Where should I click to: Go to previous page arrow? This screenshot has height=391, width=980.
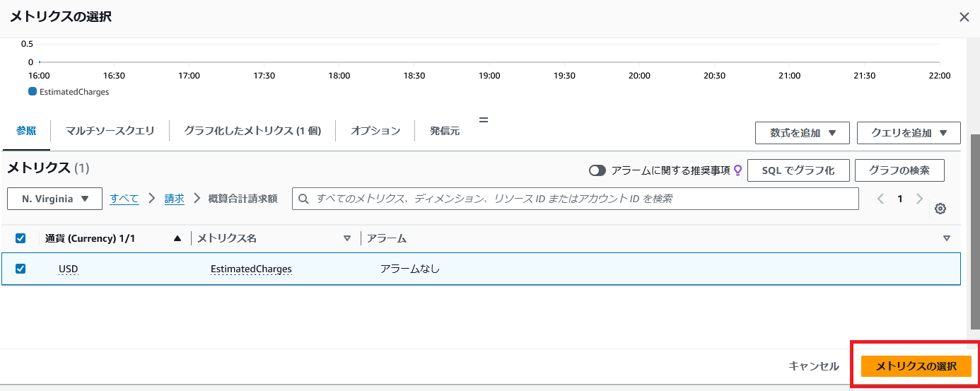click(880, 199)
